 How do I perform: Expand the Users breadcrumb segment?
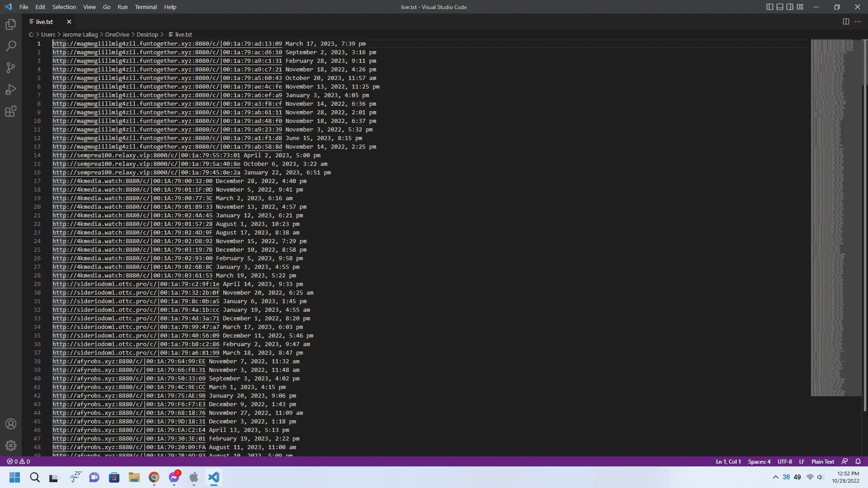coord(48,34)
